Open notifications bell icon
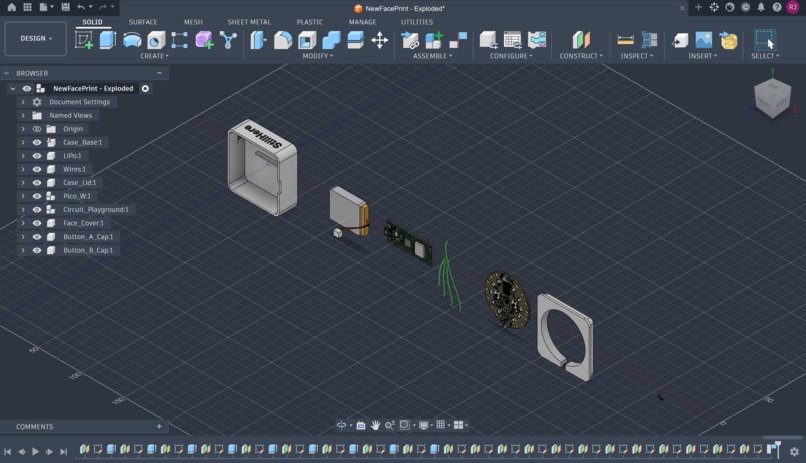806x463 pixels. [x=761, y=7]
